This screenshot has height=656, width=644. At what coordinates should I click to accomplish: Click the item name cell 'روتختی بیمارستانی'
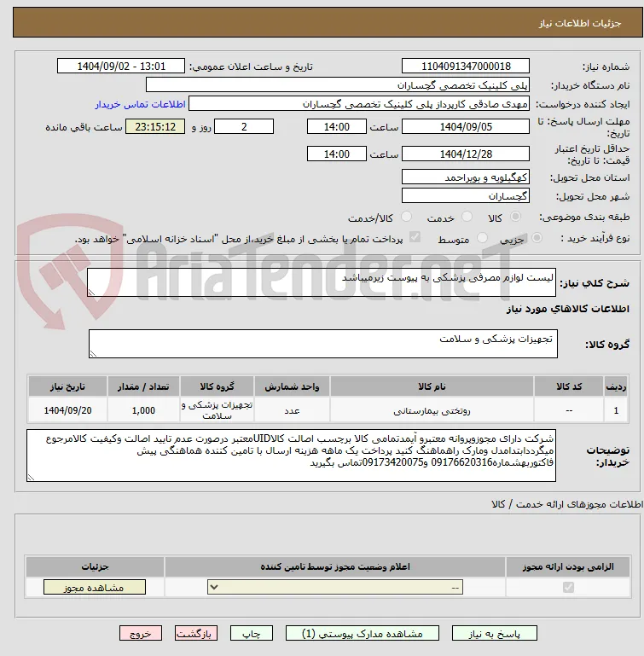click(x=432, y=410)
